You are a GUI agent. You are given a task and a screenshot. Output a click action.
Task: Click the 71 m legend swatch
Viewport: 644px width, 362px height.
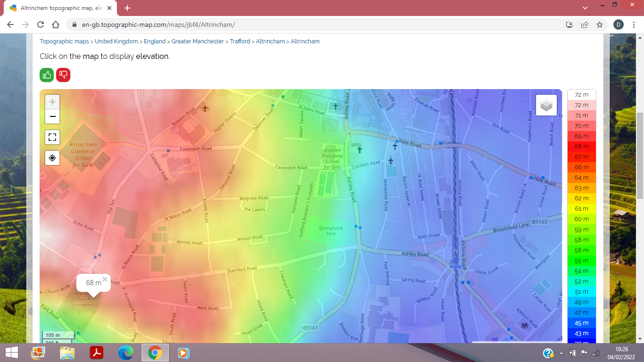pyautogui.click(x=582, y=115)
